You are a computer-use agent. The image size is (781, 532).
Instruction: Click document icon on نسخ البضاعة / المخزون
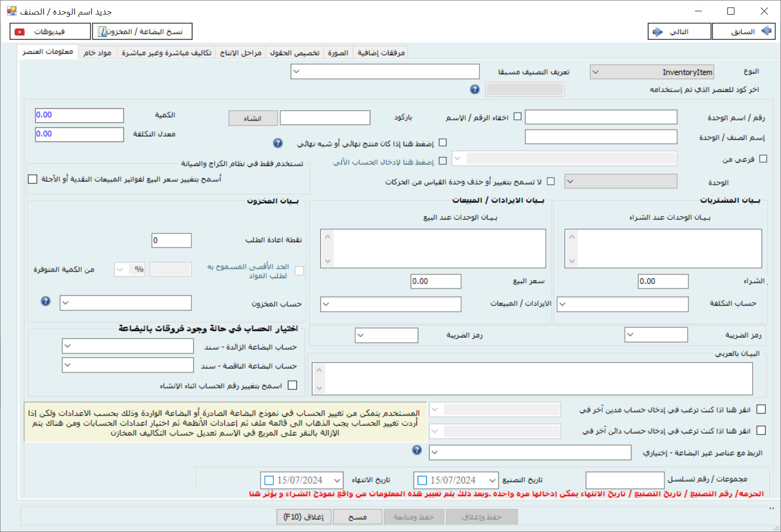pyautogui.click(x=102, y=32)
